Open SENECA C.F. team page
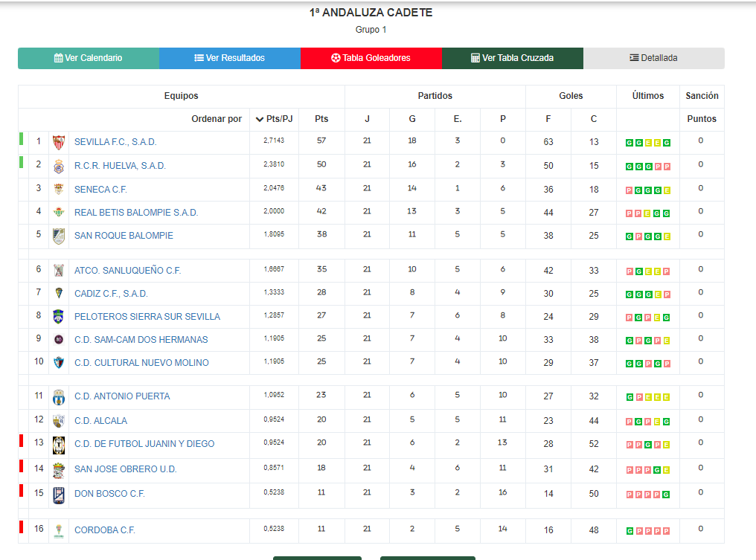The image size is (756, 560). [100, 190]
